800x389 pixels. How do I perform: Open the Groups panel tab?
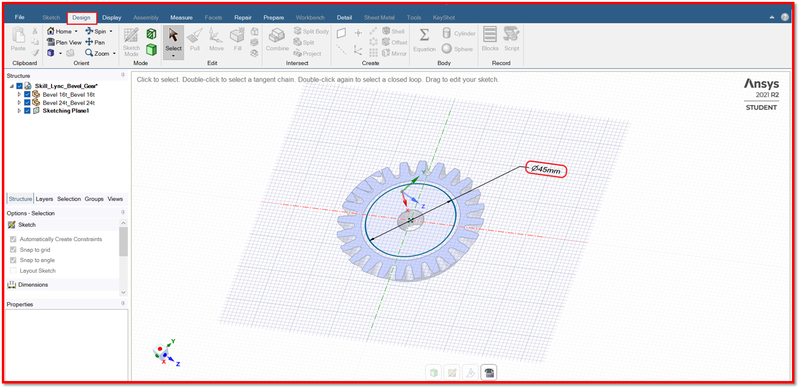click(x=94, y=199)
